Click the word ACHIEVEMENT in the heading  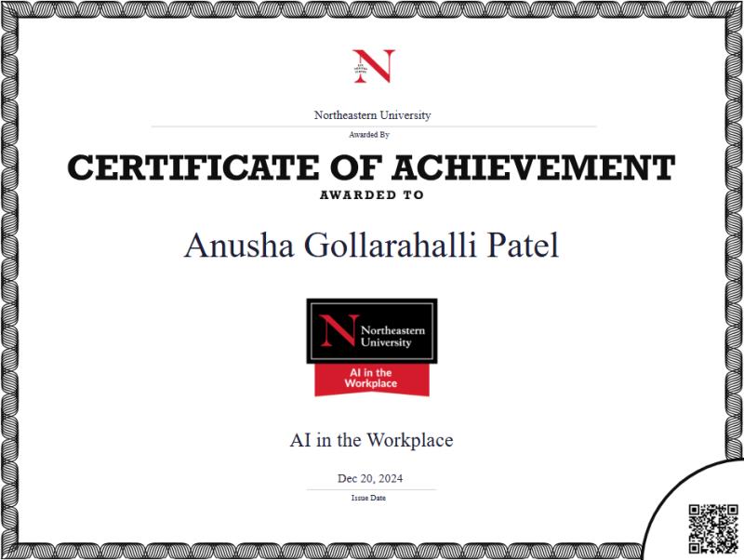click(x=533, y=168)
